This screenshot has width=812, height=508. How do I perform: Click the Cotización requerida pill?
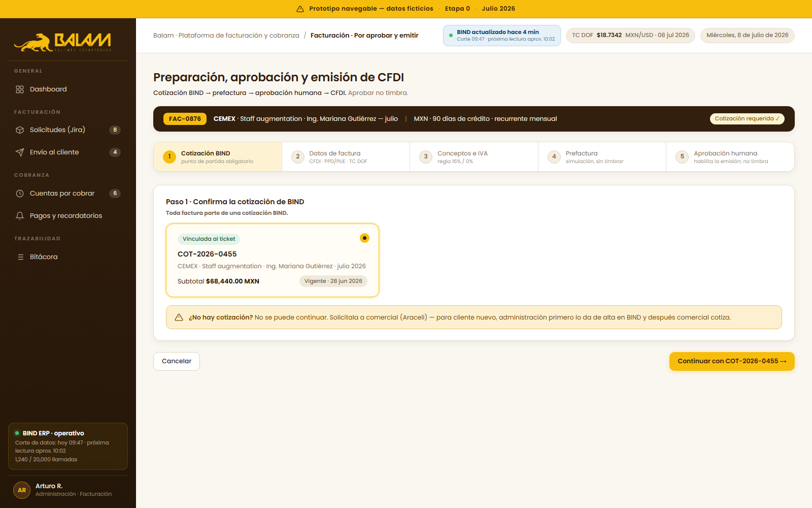[747, 119]
